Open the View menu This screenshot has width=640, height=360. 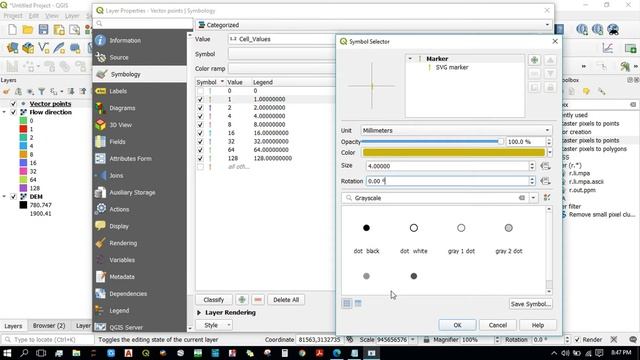(51, 16)
